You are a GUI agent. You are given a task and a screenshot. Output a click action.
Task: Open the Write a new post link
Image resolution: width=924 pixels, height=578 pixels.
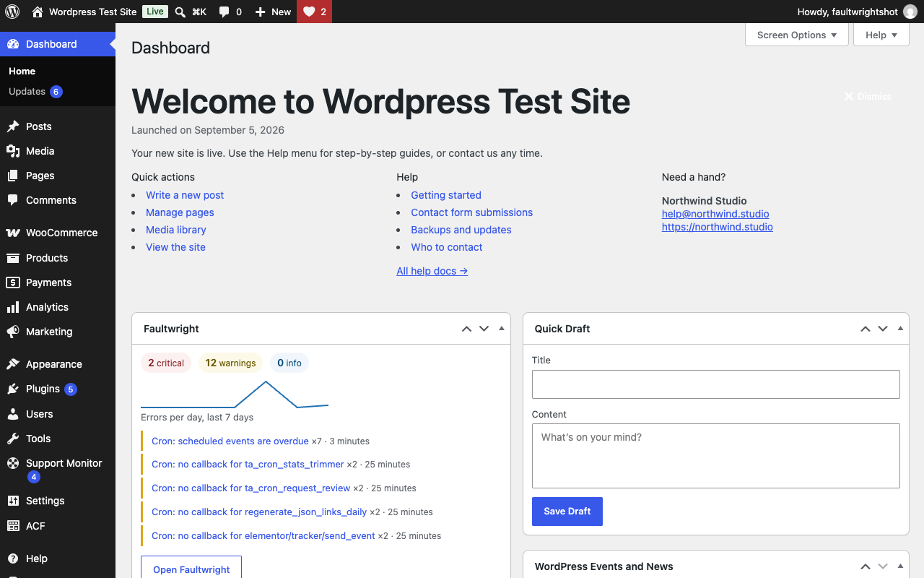point(185,195)
